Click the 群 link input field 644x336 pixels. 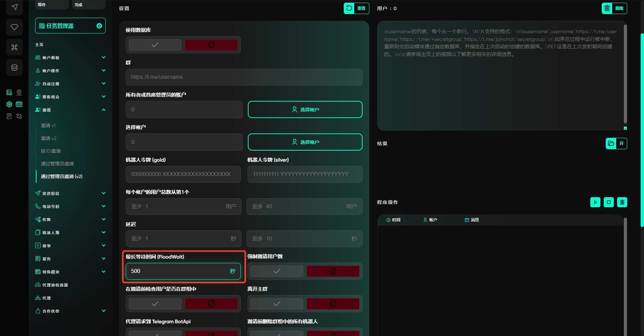click(x=244, y=77)
